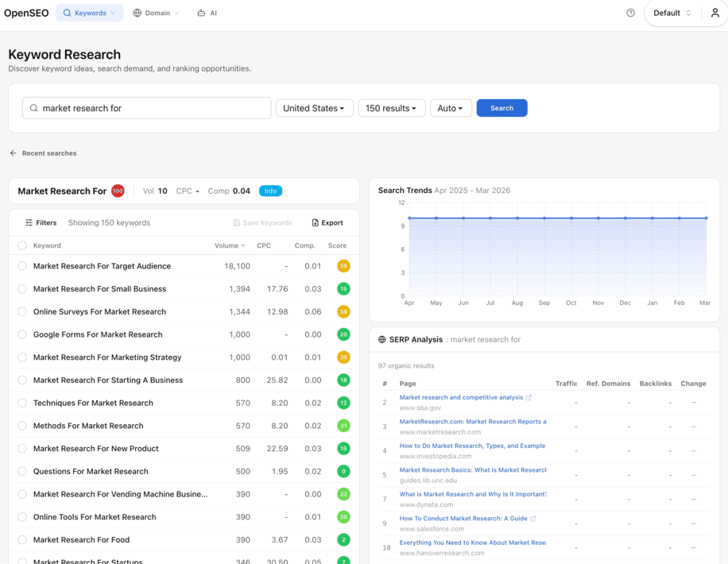This screenshot has height=564, width=728.
Task: Click the blue Info badge
Action: (x=270, y=191)
